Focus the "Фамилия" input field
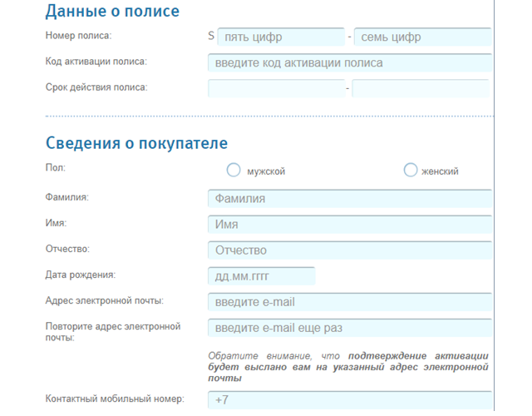The height and width of the screenshot is (416, 532). 349,199
